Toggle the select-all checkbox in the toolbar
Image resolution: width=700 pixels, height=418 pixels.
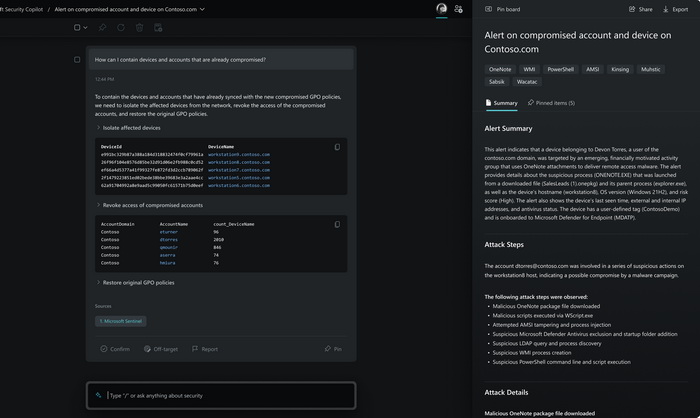click(x=78, y=27)
